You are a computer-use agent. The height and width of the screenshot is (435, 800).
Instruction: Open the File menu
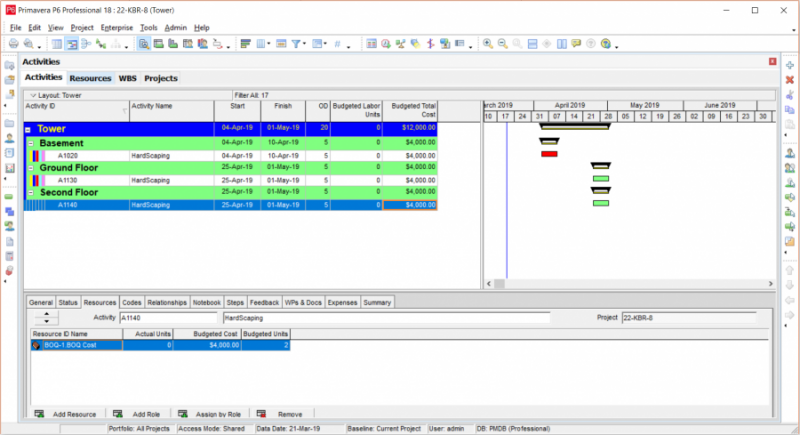point(16,28)
